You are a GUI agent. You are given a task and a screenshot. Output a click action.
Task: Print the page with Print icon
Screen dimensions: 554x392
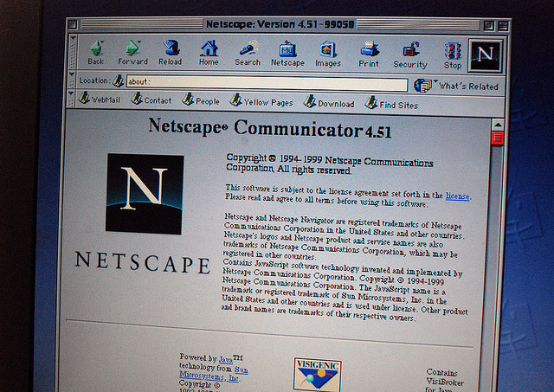pos(369,55)
